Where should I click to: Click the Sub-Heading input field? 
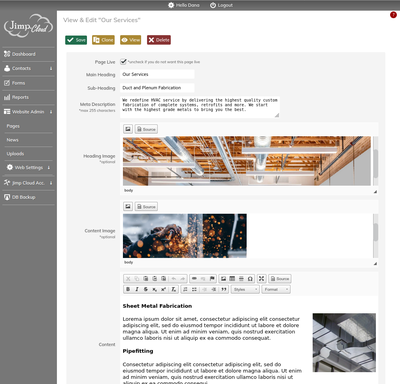157,88
